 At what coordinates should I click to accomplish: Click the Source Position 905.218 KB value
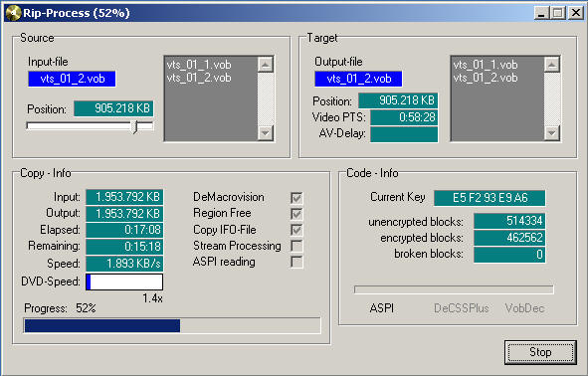pyautogui.click(x=113, y=108)
